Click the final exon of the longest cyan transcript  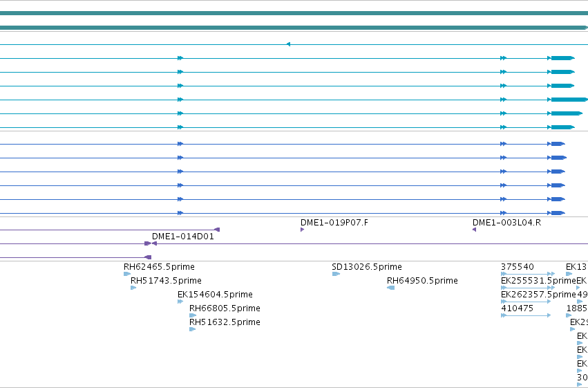coord(569,100)
